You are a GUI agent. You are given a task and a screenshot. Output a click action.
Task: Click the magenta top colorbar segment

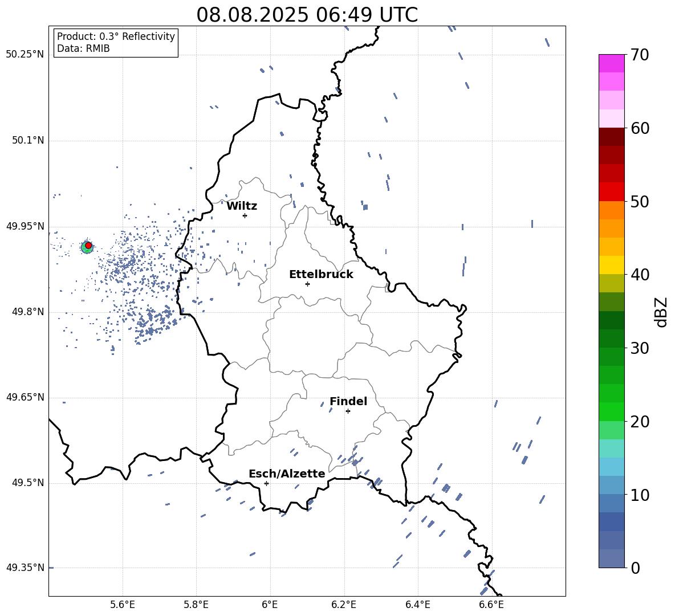[611, 63]
